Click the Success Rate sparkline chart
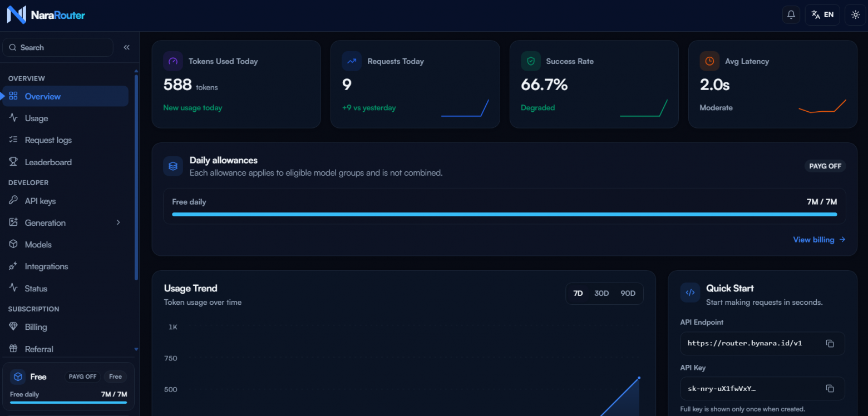868x416 pixels. [x=644, y=108]
